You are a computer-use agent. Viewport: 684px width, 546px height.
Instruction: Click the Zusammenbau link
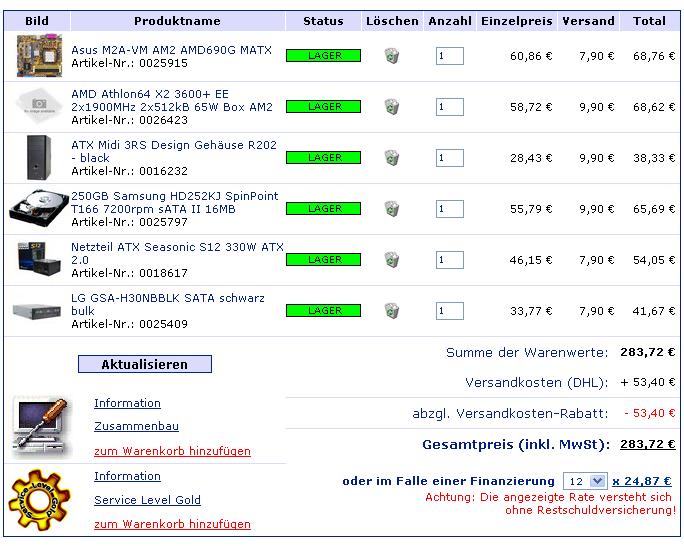click(137, 426)
